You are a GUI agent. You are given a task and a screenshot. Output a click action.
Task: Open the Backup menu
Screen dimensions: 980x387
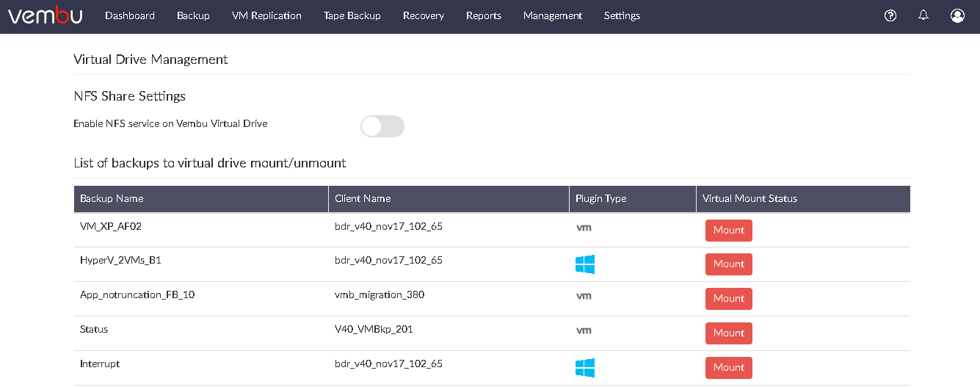(x=193, y=15)
